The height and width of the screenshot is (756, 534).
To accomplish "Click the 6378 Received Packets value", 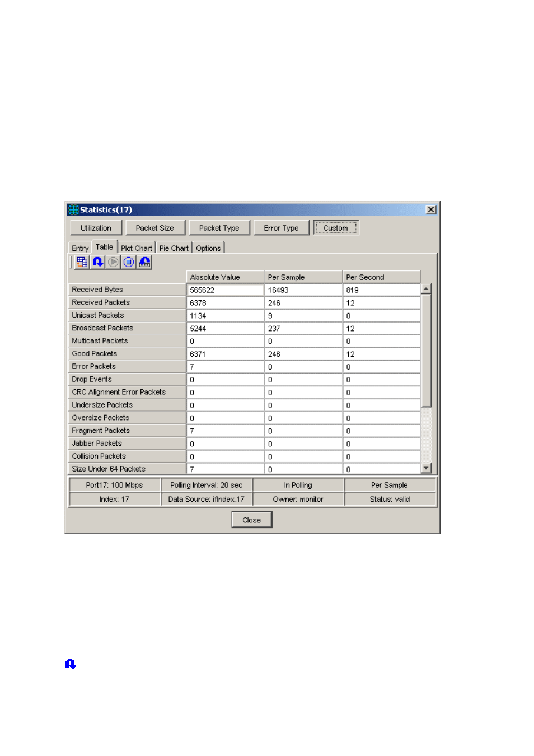I will [x=225, y=303].
